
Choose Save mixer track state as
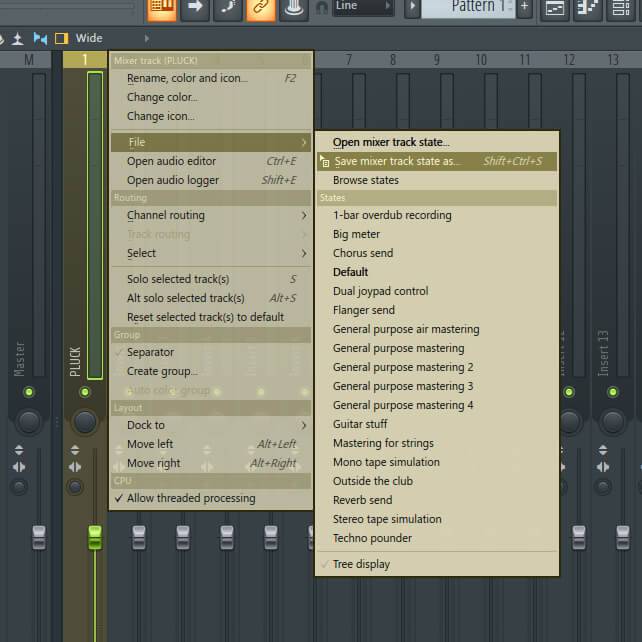(x=397, y=161)
